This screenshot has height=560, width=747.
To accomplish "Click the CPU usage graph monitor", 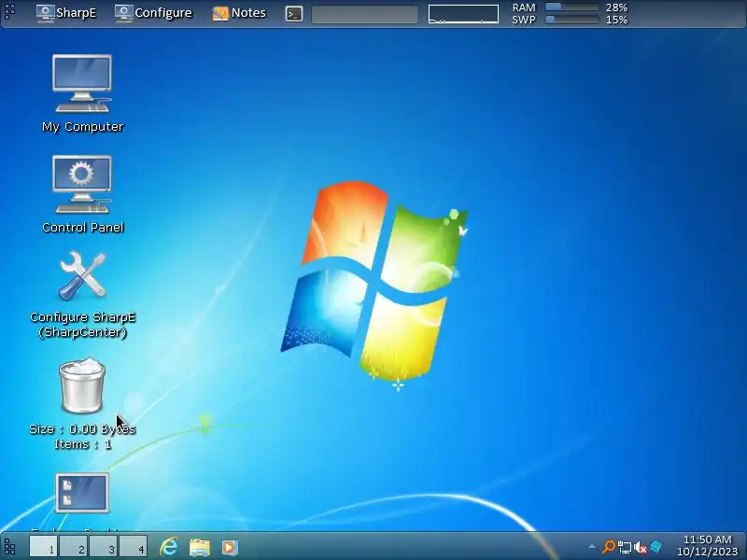I will click(x=463, y=14).
